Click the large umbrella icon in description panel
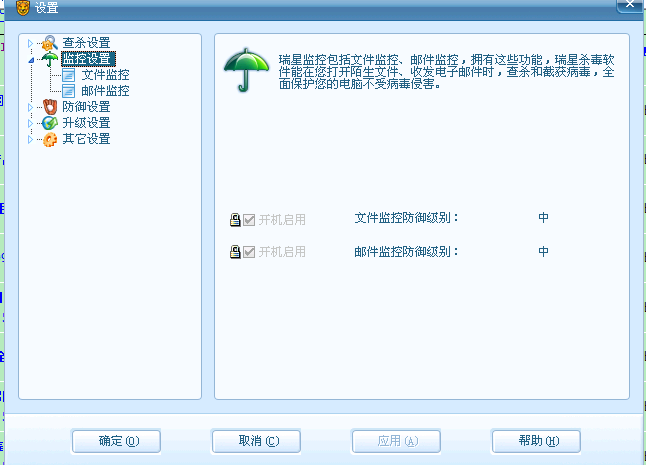This screenshot has height=465, width=646. [246, 70]
